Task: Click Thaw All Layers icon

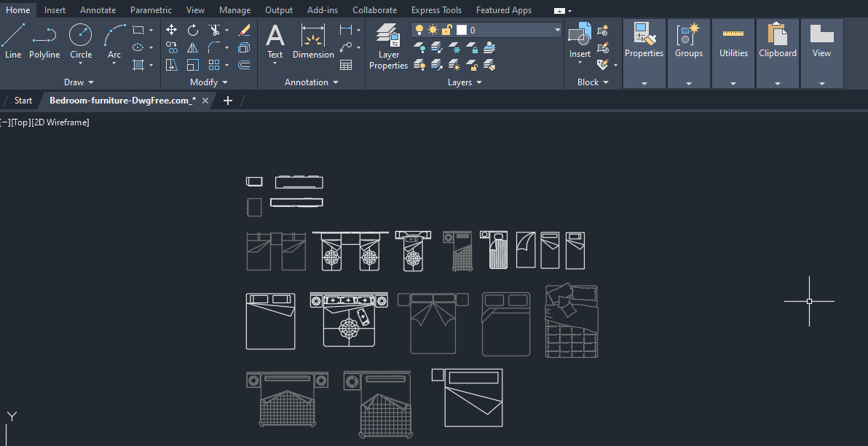Action: pos(454,65)
